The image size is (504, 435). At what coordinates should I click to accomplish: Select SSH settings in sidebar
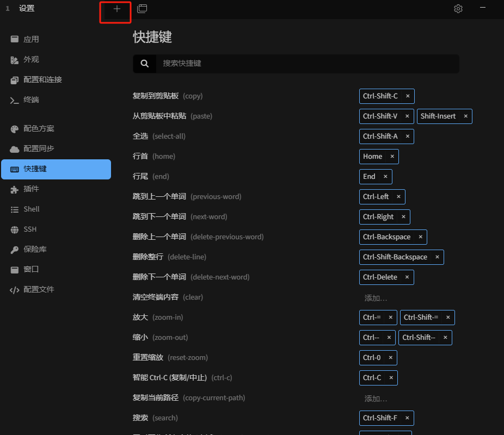click(30, 229)
